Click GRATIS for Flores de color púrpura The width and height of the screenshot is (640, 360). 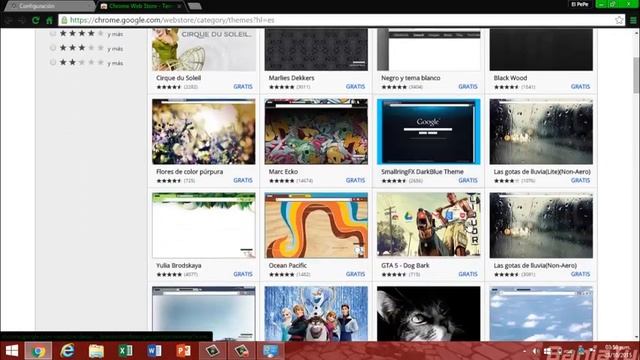(x=243, y=180)
